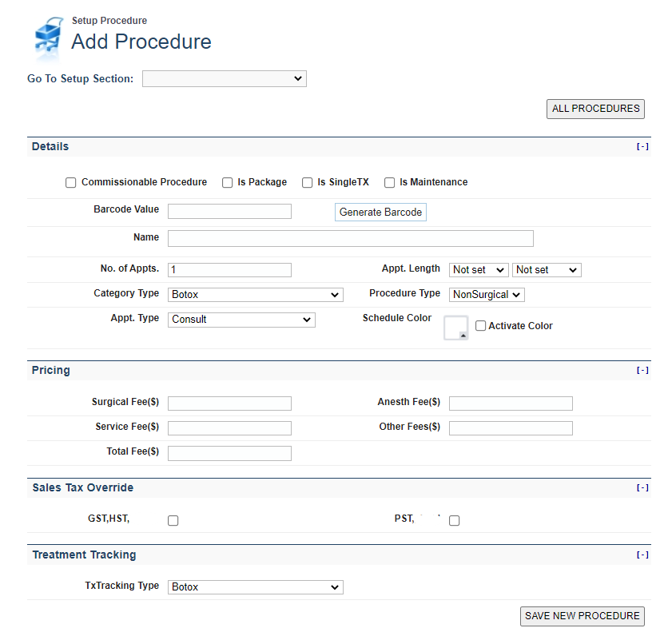Click the procedure Name input field
Screen dimensions: 672x644
coord(350,238)
